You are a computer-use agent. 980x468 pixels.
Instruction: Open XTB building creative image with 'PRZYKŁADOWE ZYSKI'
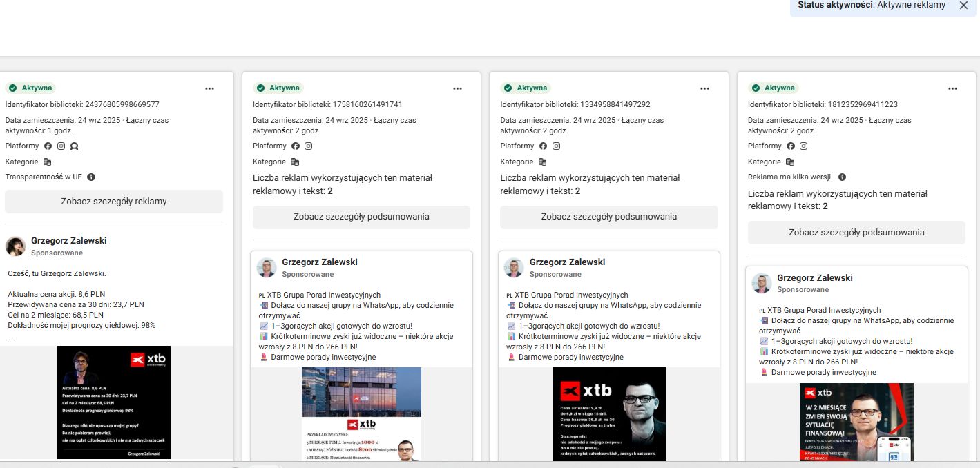click(x=361, y=414)
